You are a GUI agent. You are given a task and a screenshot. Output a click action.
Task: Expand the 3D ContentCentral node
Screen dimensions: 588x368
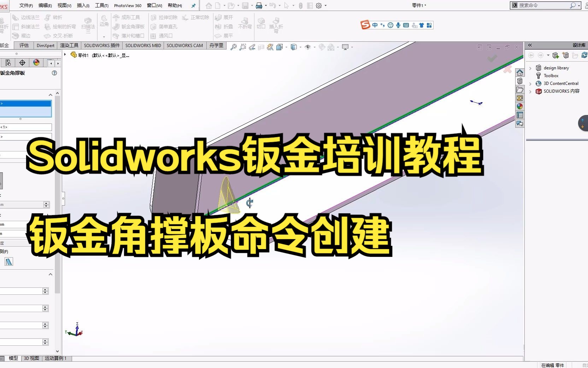531,83
